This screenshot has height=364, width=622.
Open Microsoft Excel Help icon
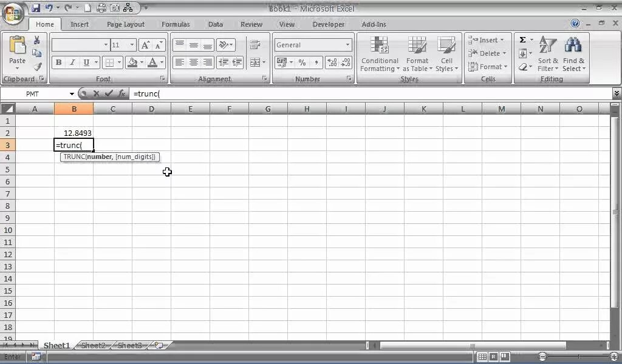[x=575, y=24]
